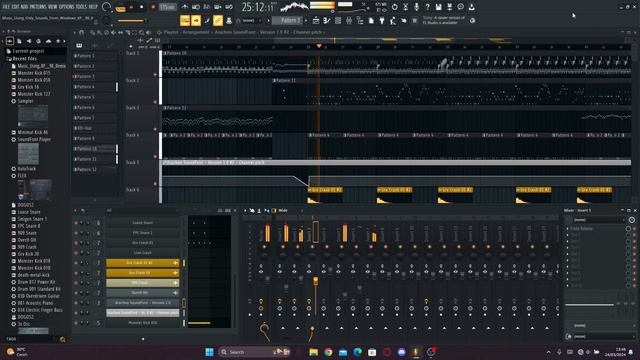Open the HELP menu
This screenshot has height=360, width=640.
point(93,7)
